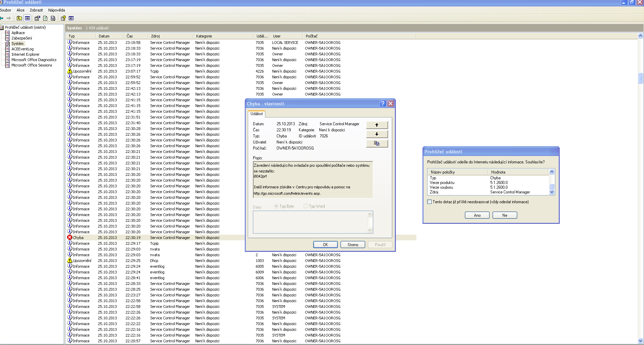This screenshot has width=644, height=345.
Task: Click the 'LOCAL SERVICE' user cell
Action: pyautogui.click(x=285, y=43)
